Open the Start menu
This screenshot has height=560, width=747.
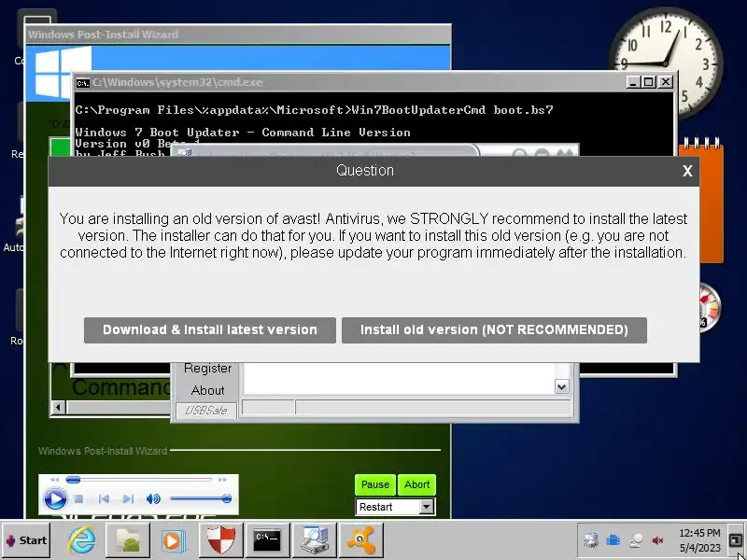pos(26,540)
